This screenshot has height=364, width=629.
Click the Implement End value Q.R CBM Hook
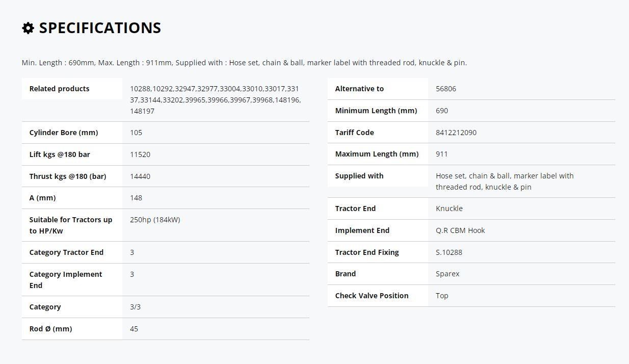click(460, 230)
